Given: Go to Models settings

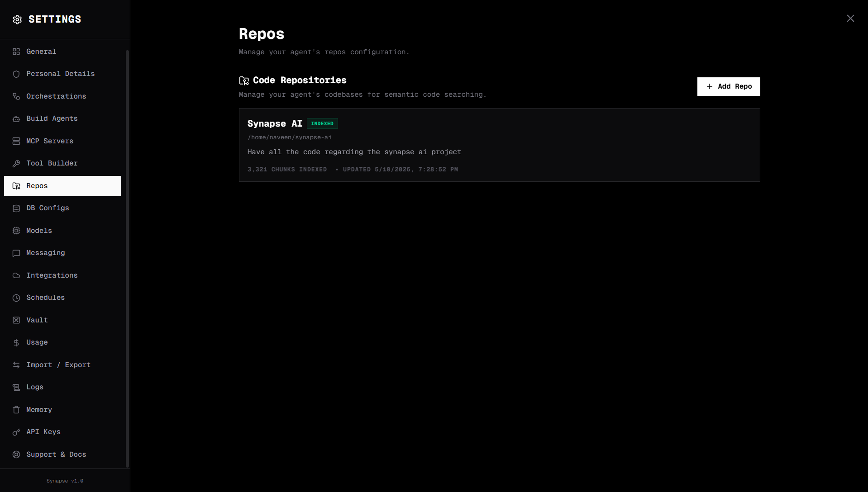Looking at the screenshot, I should (x=62, y=231).
